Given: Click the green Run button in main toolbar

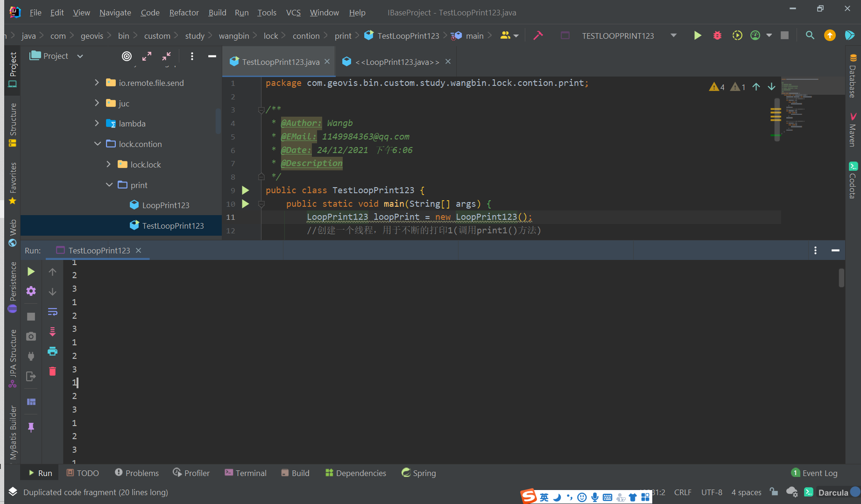Looking at the screenshot, I should [697, 35].
